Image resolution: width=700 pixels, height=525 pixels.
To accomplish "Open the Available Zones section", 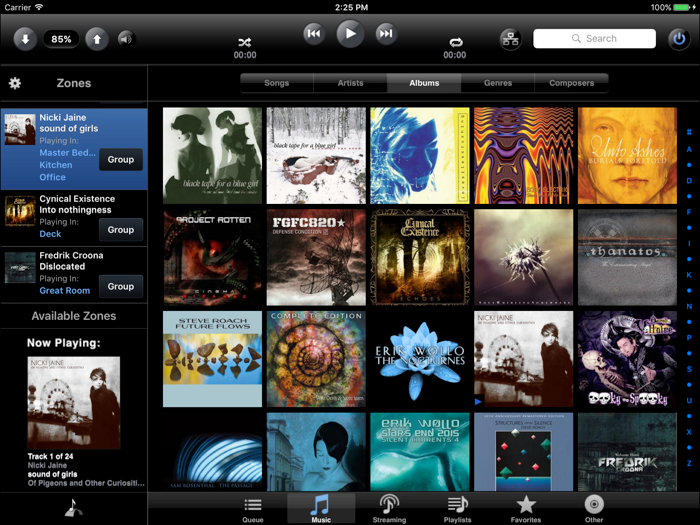I will click(74, 316).
